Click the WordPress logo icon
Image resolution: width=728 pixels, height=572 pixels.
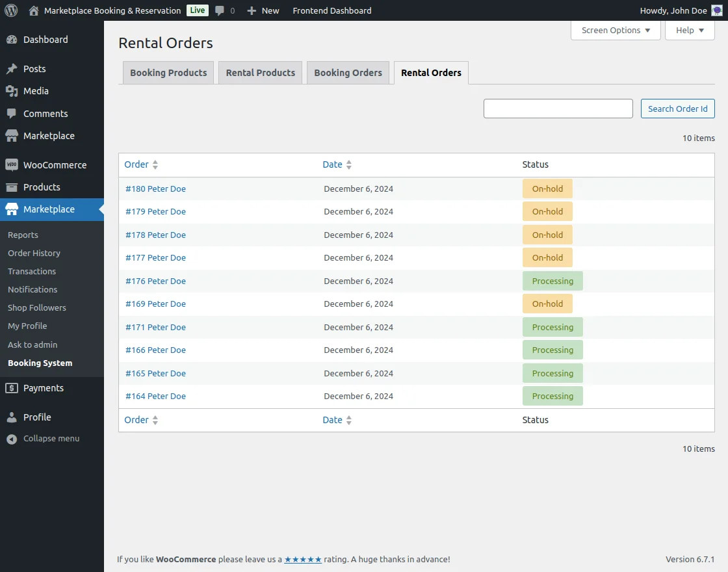coord(11,10)
